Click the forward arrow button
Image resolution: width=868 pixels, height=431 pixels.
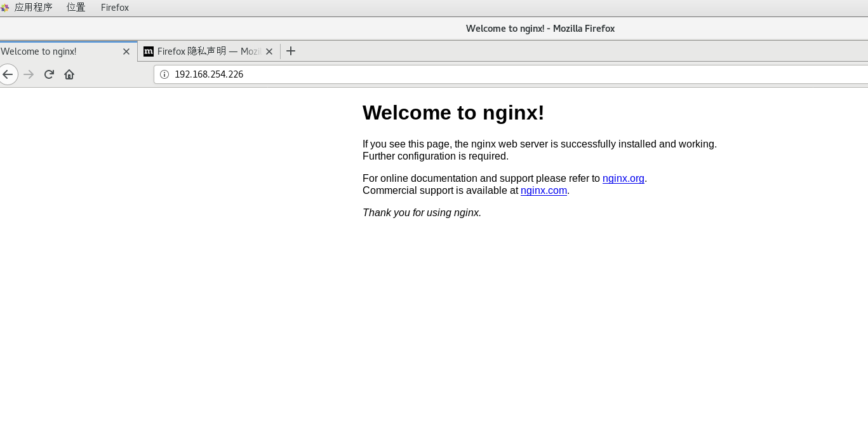29,74
